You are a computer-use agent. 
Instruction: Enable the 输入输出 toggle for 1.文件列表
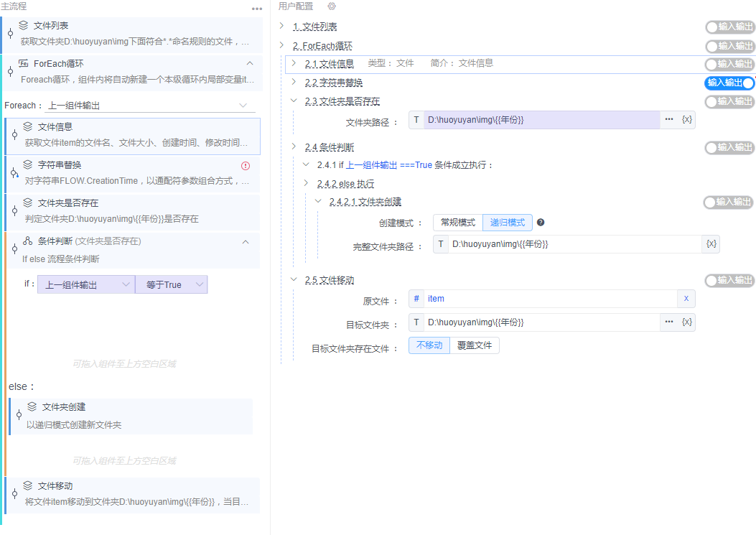(x=730, y=27)
